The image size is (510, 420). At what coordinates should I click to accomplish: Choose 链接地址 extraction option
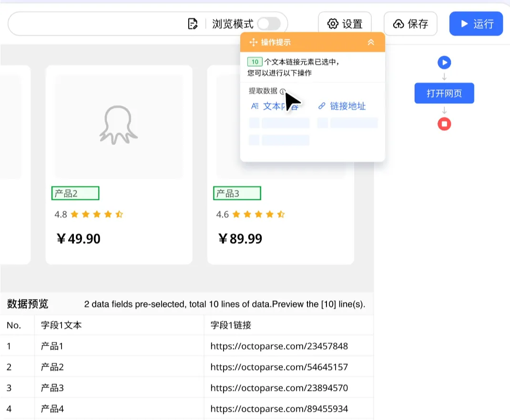(x=342, y=106)
